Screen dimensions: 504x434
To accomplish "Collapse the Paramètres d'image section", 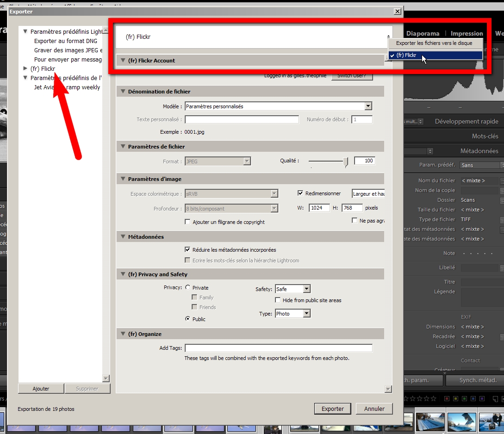I will [x=123, y=179].
